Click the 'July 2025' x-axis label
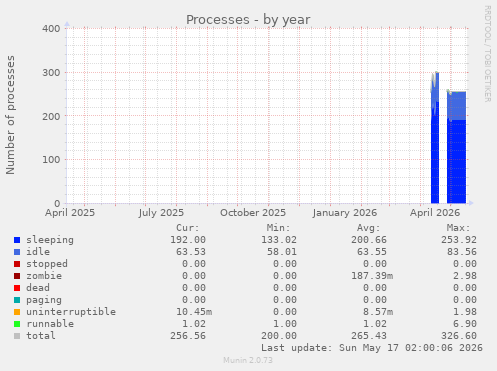Screen dimensions: 497x371 161,213
